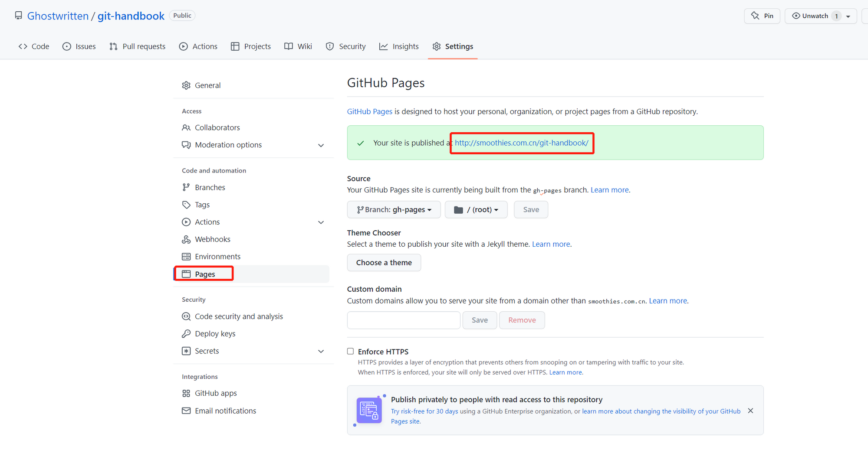The width and height of the screenshot is (868, 450).
Task: Go to the Insights tab
Action: point(399,46)
